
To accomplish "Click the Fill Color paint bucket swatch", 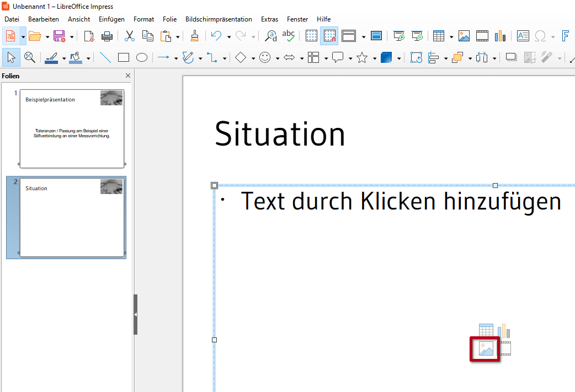I will (x=76, y=57).
